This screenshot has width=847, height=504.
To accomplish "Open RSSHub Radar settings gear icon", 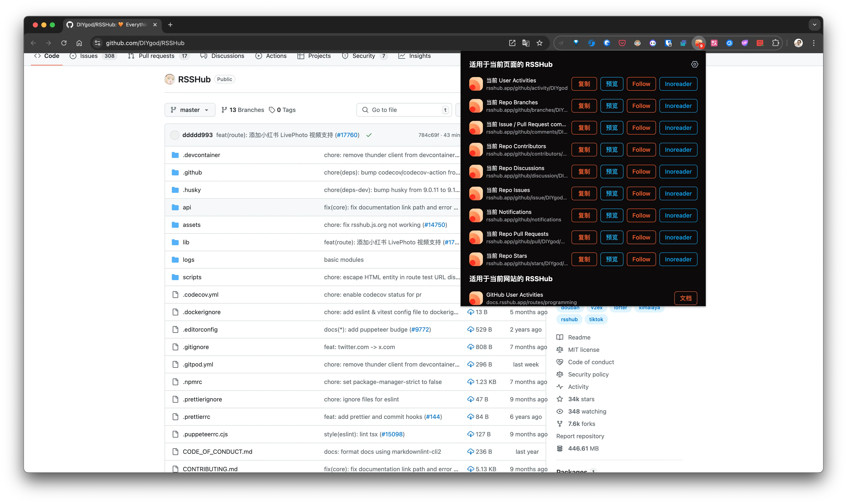I will click(x=695, y=64).
